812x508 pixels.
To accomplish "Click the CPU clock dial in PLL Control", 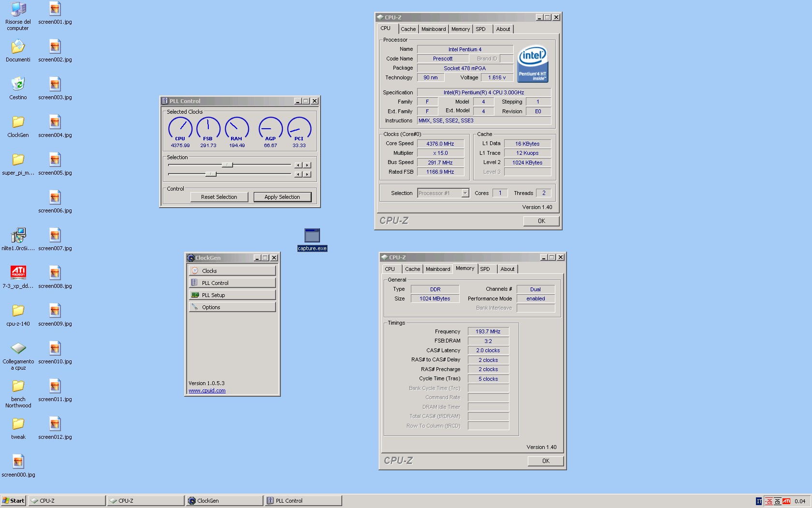I will tap(180, 129).
